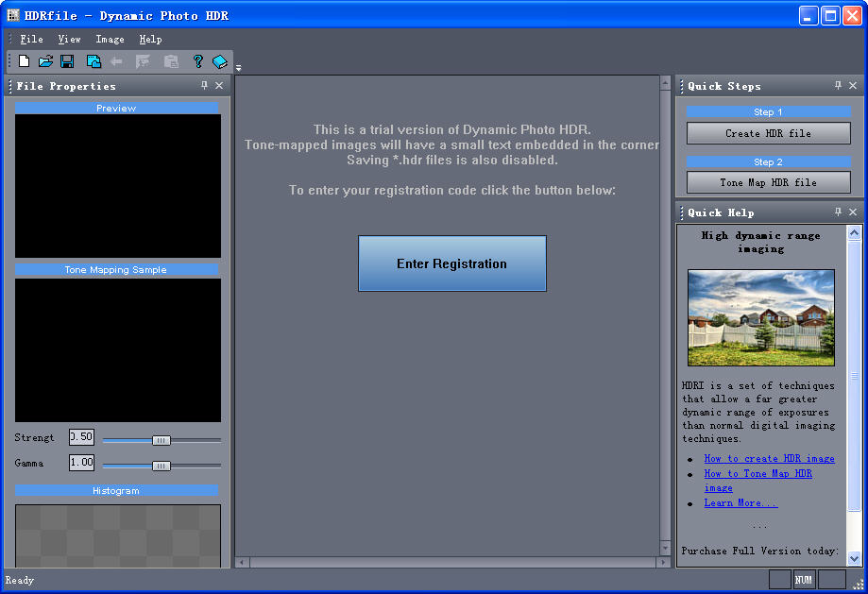Open the toolbar options drop-down arrow

(239, 68)
